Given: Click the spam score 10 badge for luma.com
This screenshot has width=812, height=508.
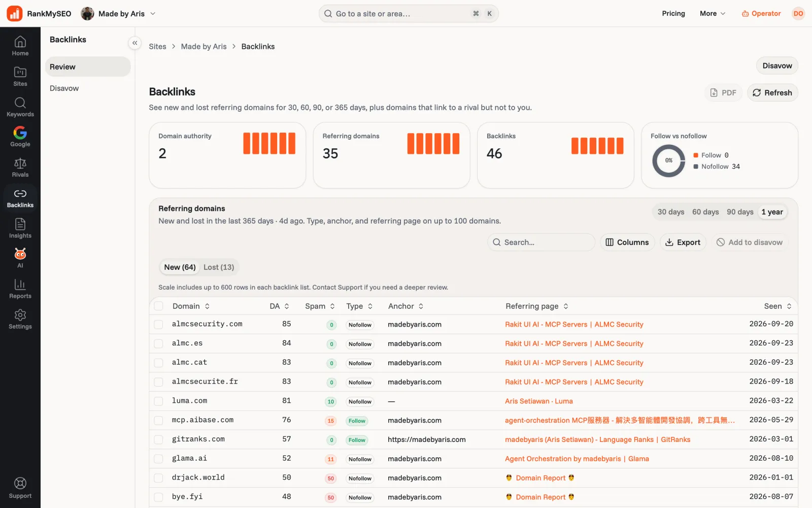Looking at the screenshot, I should coord(331,401).
